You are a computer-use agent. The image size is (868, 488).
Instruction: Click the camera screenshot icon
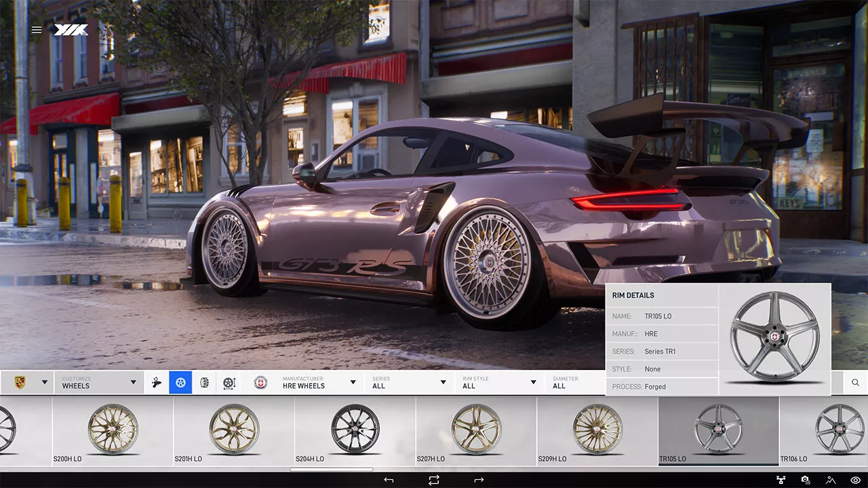click(806, 480)
